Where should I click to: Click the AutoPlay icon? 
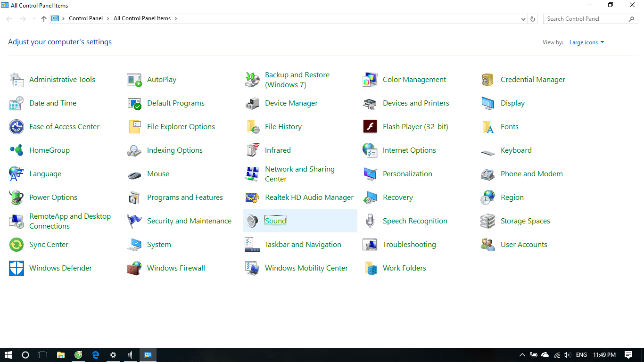coord(134,80)
